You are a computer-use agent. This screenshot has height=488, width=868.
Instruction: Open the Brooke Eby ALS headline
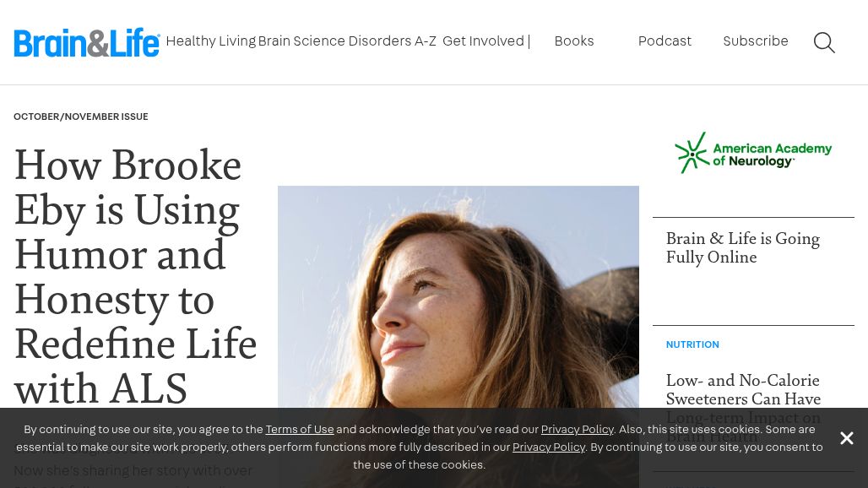pyautogui.click(x=135, y=277)
